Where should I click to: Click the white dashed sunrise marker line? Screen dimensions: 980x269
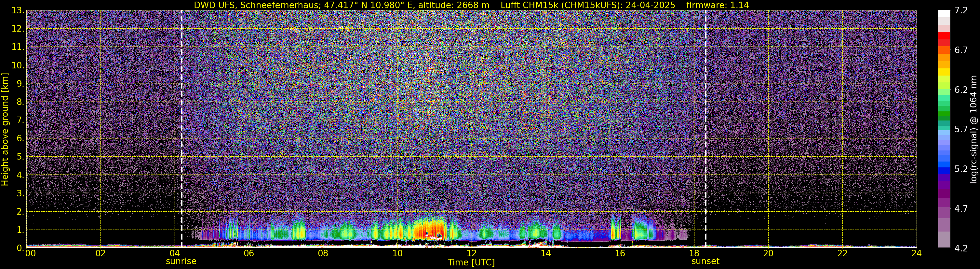click(x=181, y=129)
